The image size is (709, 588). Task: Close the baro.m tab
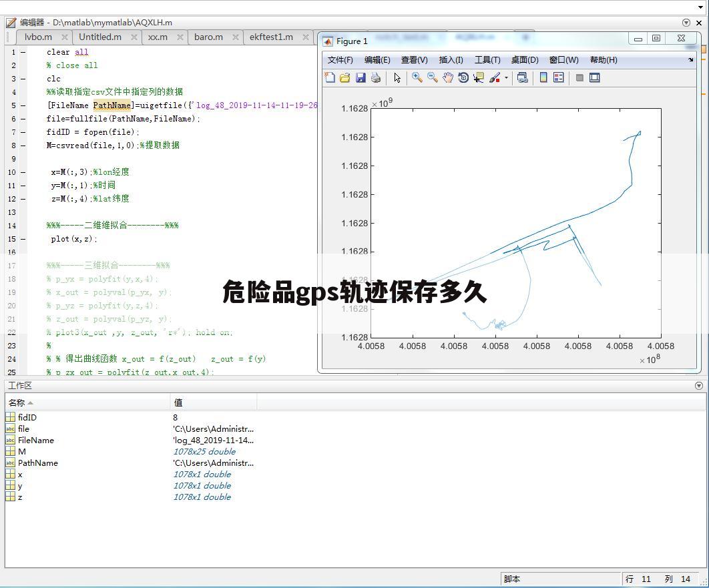click(x=236, y=37)
